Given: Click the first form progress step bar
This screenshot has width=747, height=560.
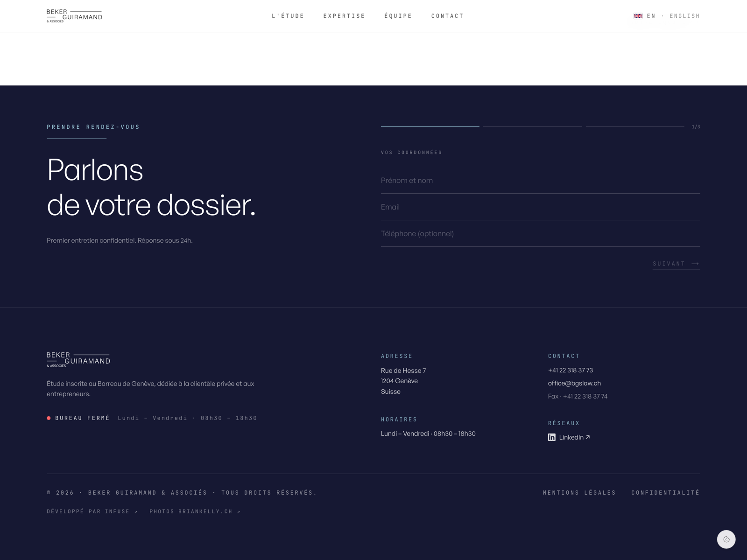Looking at the screenshot, I should [x=430, y=126].
